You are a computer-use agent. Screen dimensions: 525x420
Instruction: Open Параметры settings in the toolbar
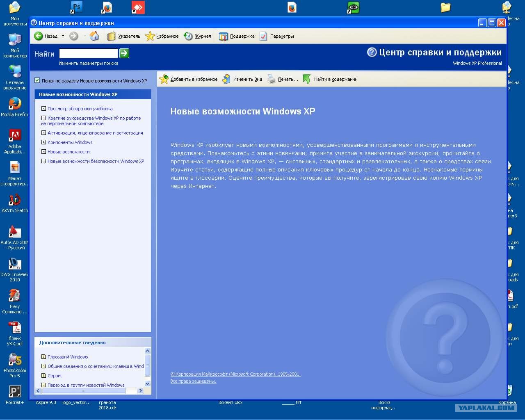[x=276, y=36]
